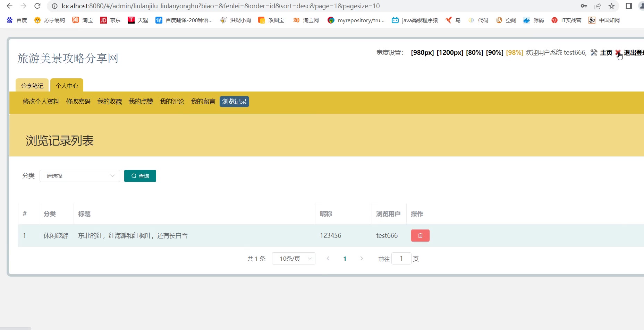Open the java高级程序猿 bookmark

(x=415, y=20)
